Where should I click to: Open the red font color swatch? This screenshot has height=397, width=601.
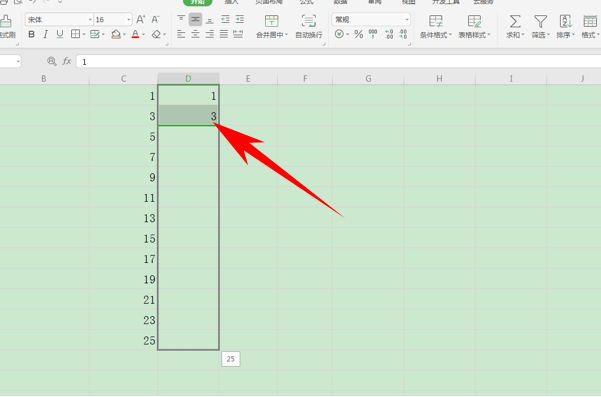pyautogui.click(x=135, y=34)
